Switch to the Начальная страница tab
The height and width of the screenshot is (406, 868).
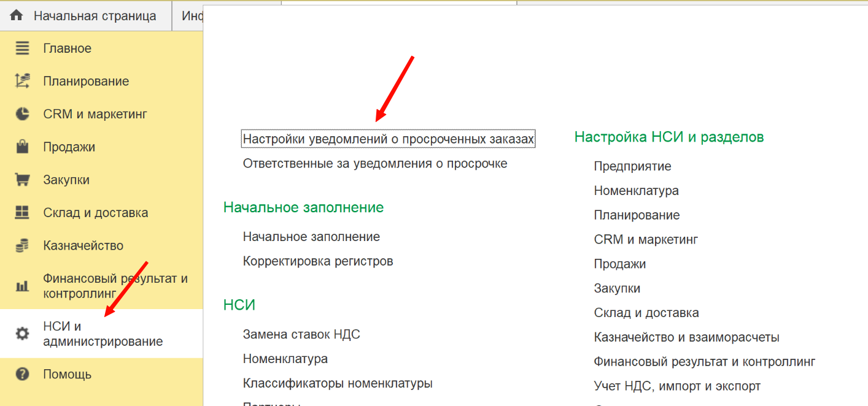tap(86, 15)
